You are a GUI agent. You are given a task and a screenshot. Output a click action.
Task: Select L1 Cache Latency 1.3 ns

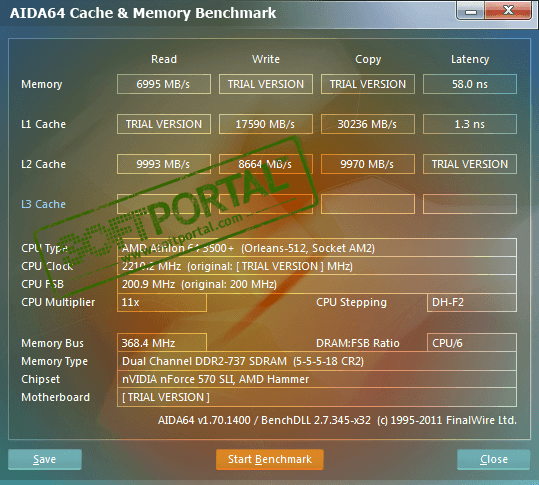(x=470, y=124)
